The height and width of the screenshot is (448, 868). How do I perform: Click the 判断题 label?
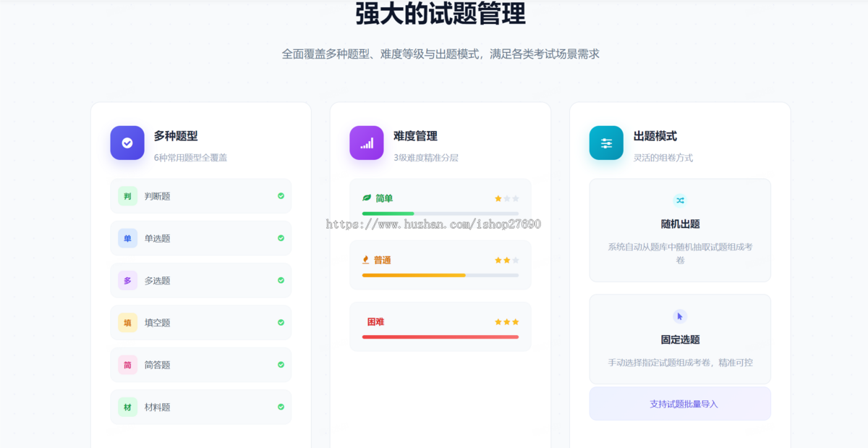(158, 196)
